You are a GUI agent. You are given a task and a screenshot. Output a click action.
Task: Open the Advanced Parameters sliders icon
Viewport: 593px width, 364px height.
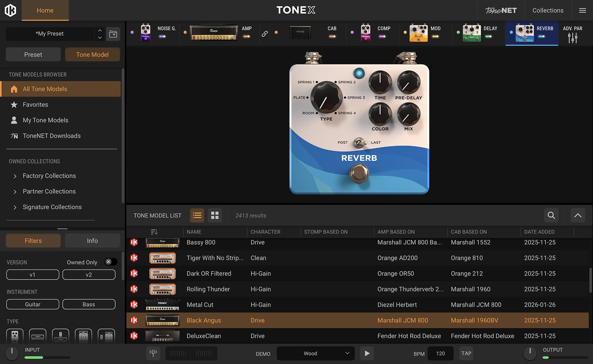[x=572, y=38]
